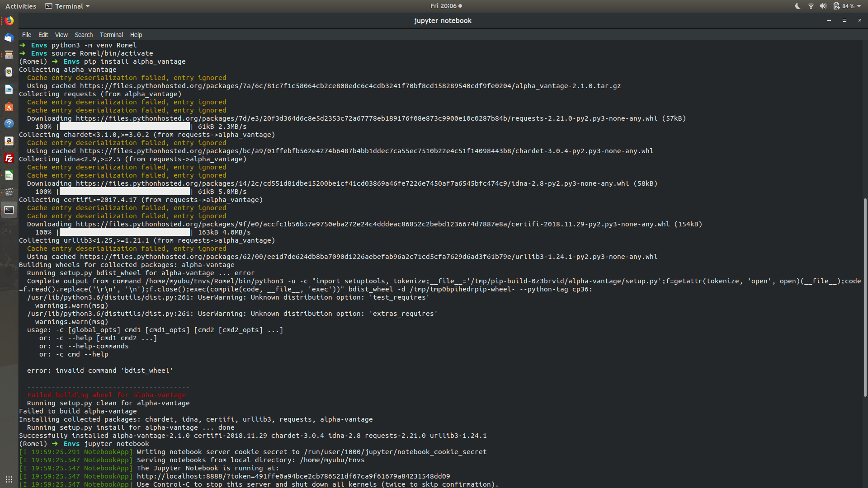The width and height of the screenshot is (868, 488).
Task: Click the active Terminal icon in the dock
Action: point(9,209)
